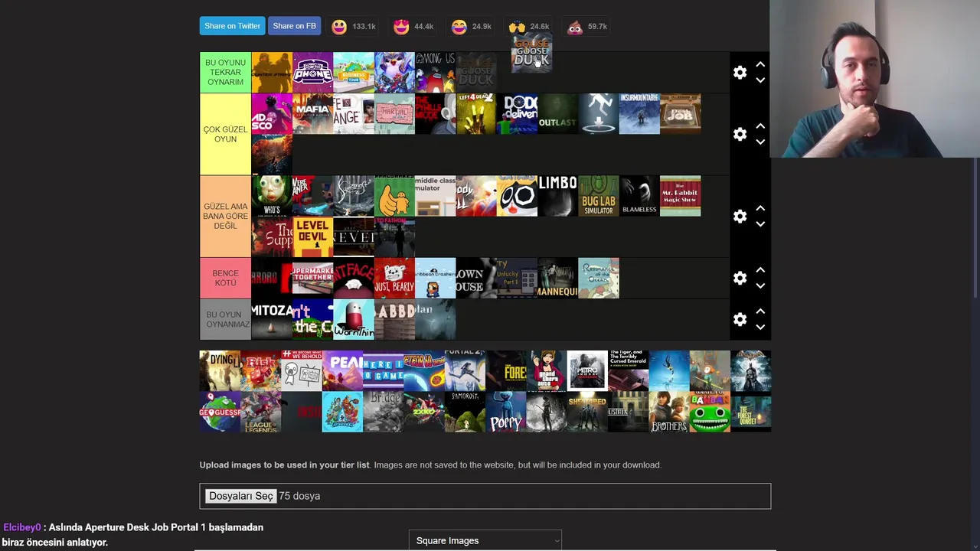This screenshot has width=980, height=551.
Task: Click the yellow ÇOK GÜZEL OYUN label
Action: pyautogui.click(x=225, y=134)
